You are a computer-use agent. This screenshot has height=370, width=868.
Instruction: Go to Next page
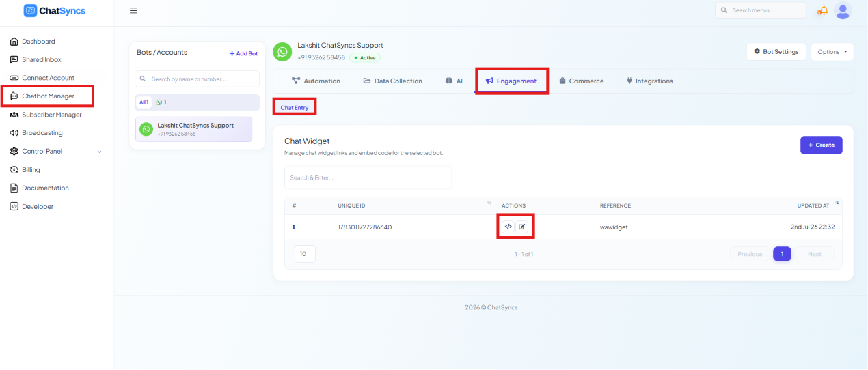[815, 254]
